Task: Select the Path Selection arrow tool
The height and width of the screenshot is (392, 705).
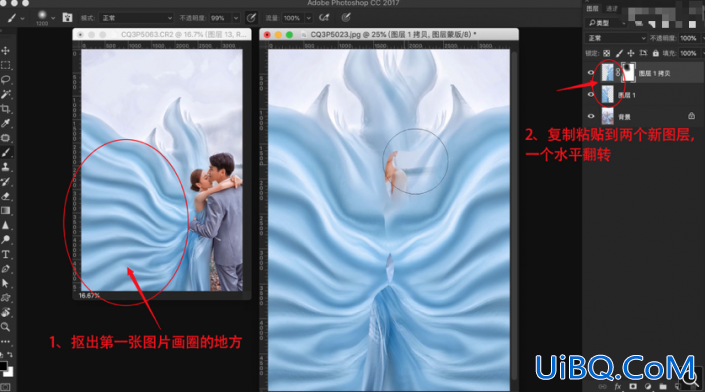Action: [x=6, y=283]
